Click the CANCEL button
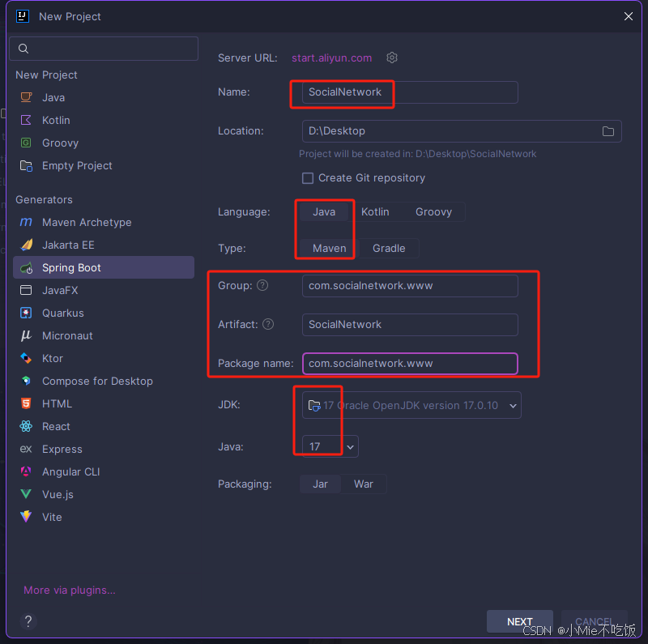Image resolution: width=648 pixels, height=644 pixels. click(x=595, y=621)
